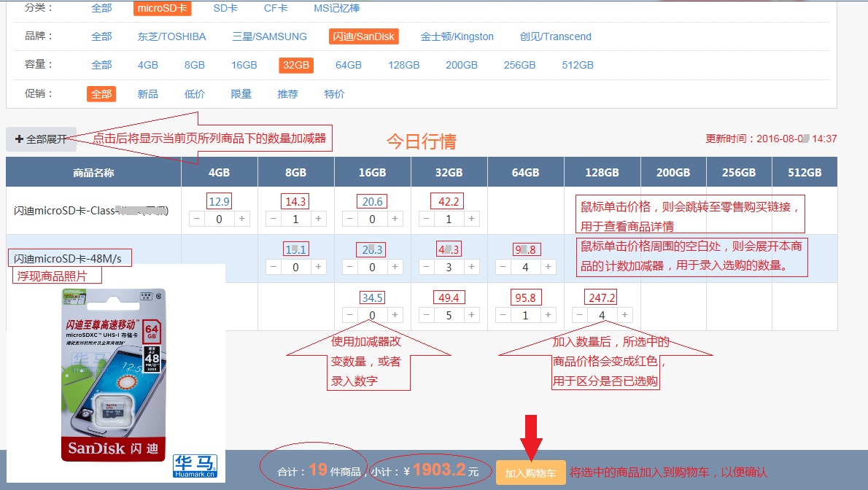
Task: Pick the CF卡 category option
Action: pos(276,8)
